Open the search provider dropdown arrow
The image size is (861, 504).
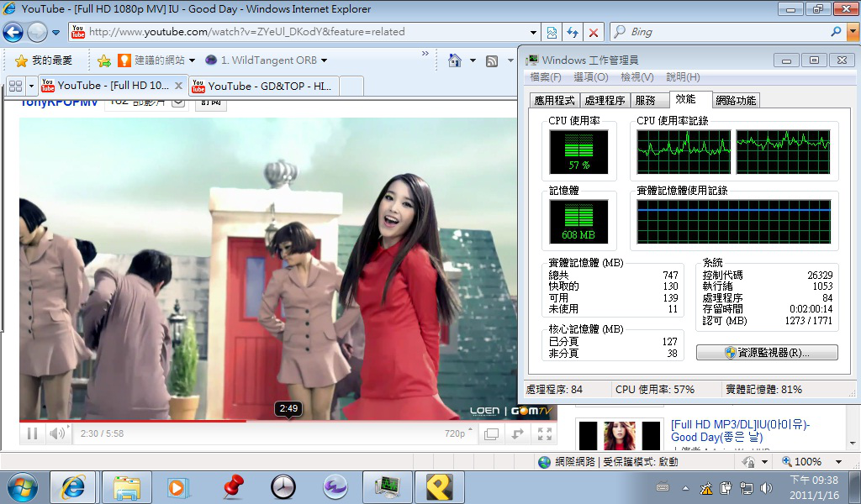pos(853,32)
